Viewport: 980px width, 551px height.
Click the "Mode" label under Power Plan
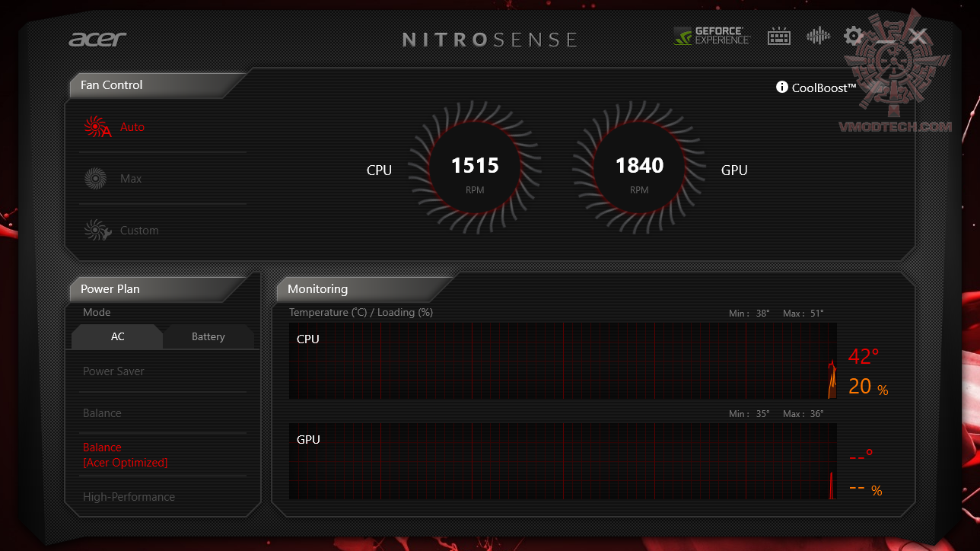[97, 312]
